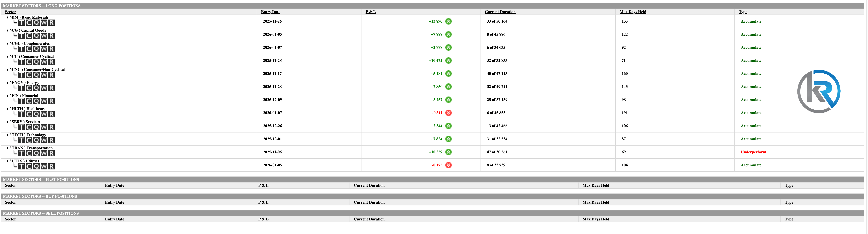868x234 pixels.
Task: Open the R icon under Consumer Cyclical
Action: (51, 62)
